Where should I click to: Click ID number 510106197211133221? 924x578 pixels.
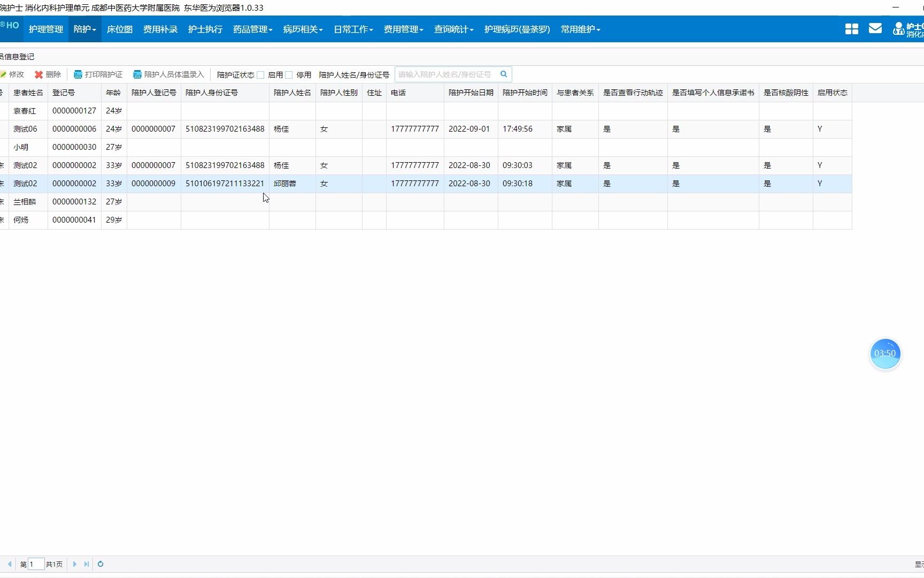coord(225,184)
